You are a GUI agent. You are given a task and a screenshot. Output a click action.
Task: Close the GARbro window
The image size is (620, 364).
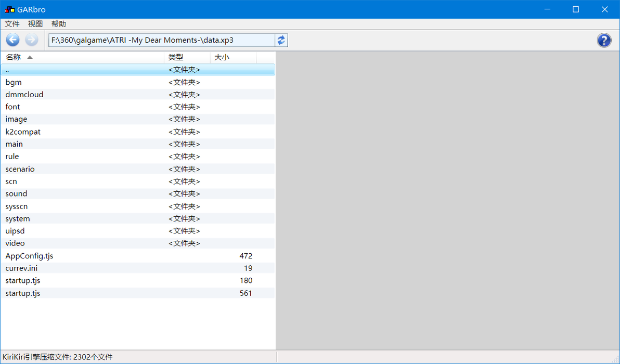pyautogui.click(x=604, y=9)
